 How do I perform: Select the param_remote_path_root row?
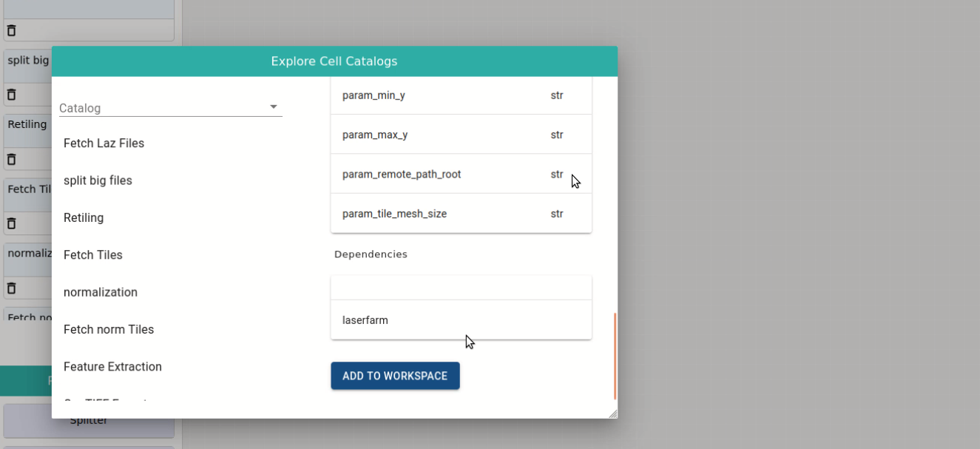click(x=461, y=175)
